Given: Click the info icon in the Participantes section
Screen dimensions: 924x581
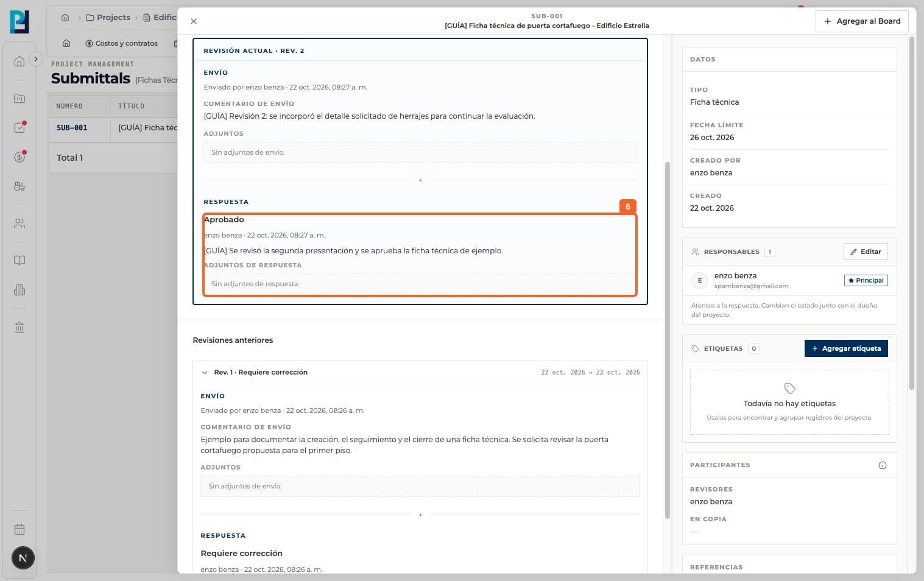Looking at the screenshot, I should [883, 465].
